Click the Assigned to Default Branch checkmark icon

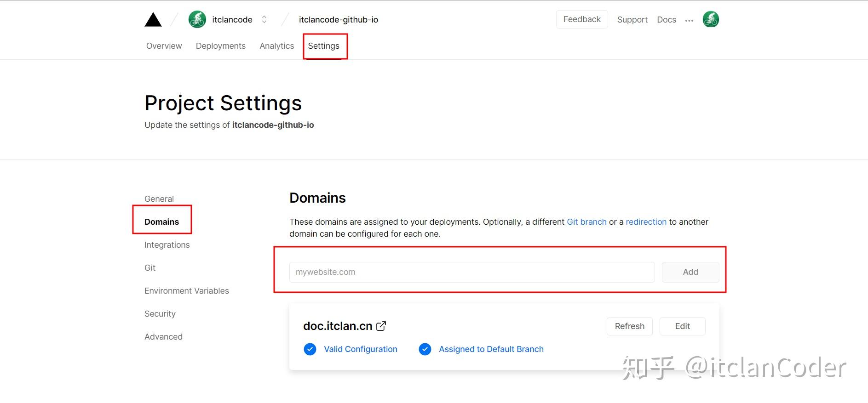[x=425, y=349]
